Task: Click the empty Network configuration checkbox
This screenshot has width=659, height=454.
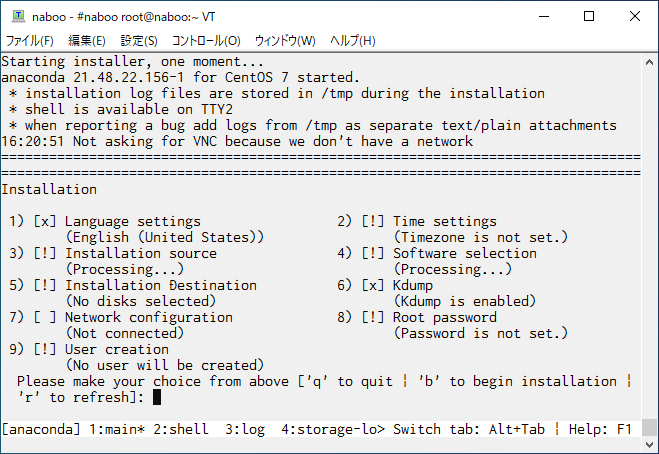Action: [x=45, y=317]
